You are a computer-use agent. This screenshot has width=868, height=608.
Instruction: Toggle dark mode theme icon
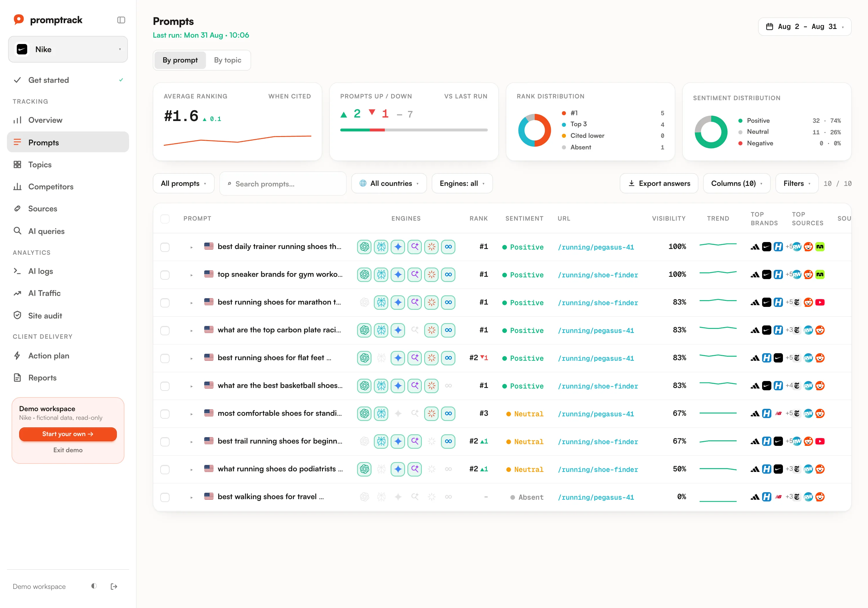[94, 586]
